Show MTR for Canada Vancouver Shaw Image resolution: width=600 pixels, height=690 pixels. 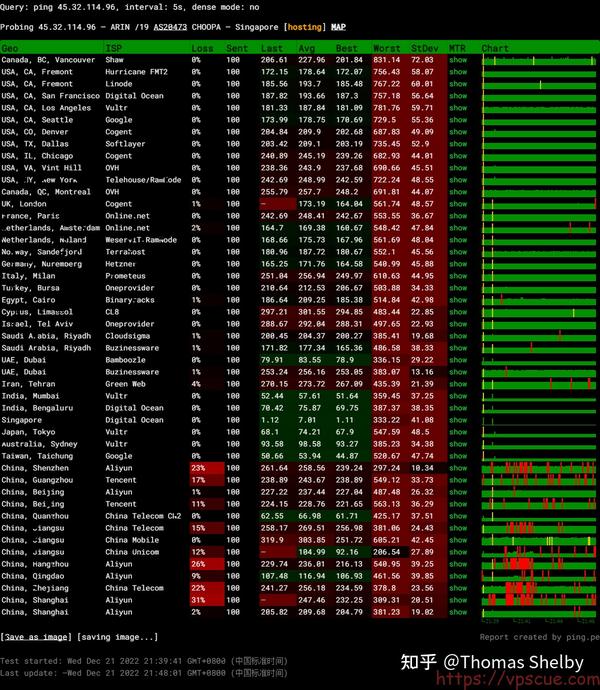458,60
